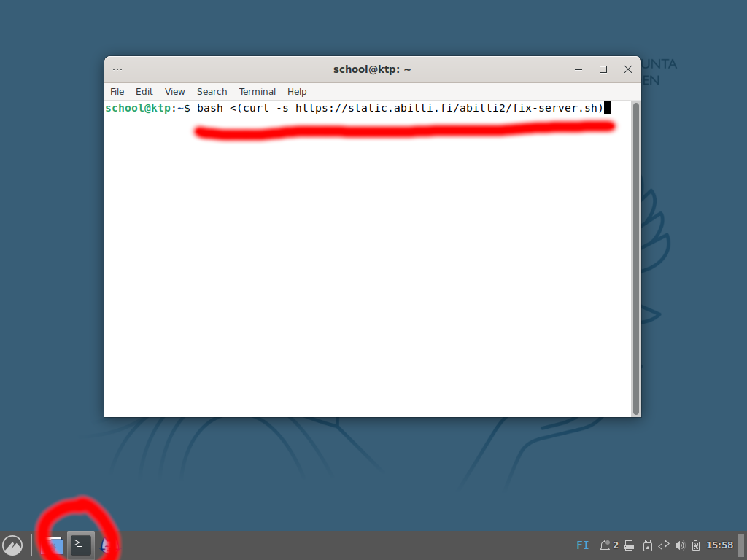
Task: Switch keyboard layout via FI indicator
Action: pyautogui.click(x=583, y=545)
